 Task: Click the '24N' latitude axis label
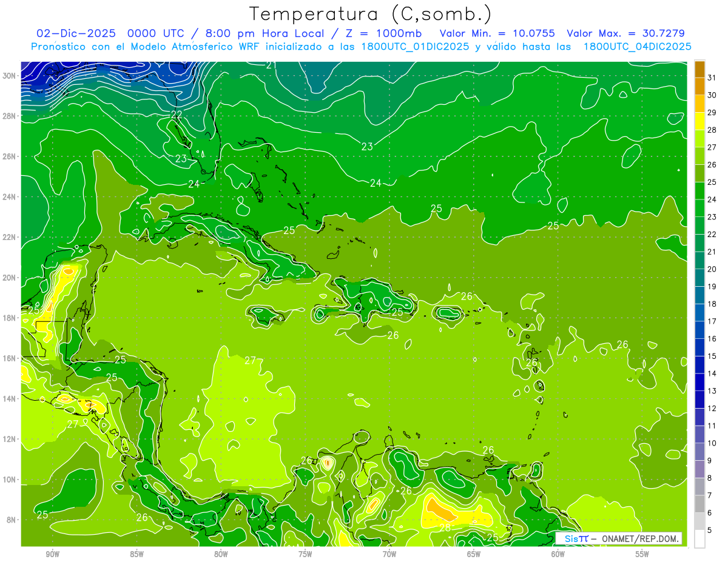[10, 197]
